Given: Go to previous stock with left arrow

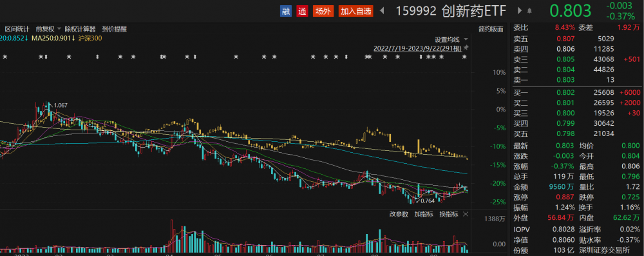Looking at the screenshot, I should 382,11.
